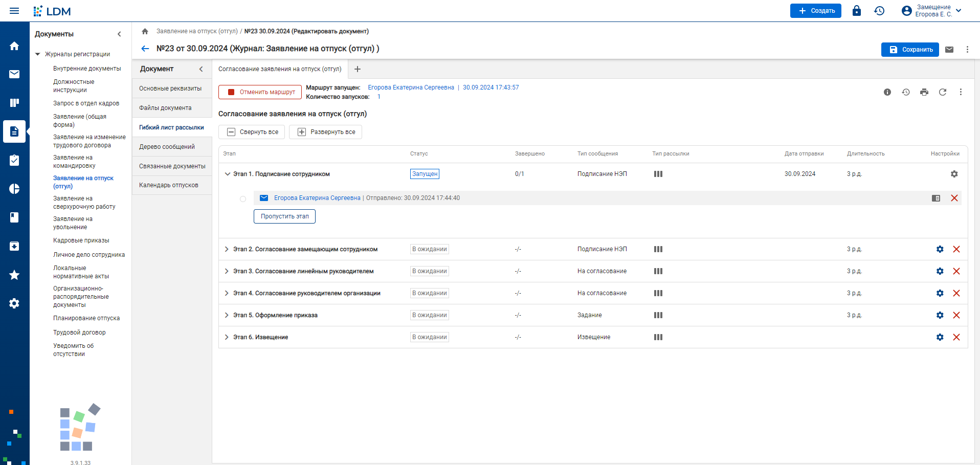Click the Сохранить button

(x=910, y=50)
